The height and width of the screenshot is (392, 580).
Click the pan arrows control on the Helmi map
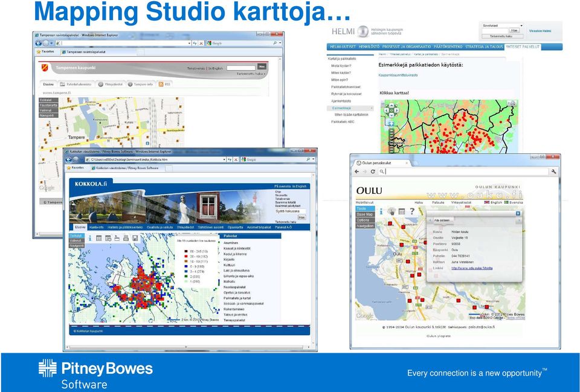391,109
